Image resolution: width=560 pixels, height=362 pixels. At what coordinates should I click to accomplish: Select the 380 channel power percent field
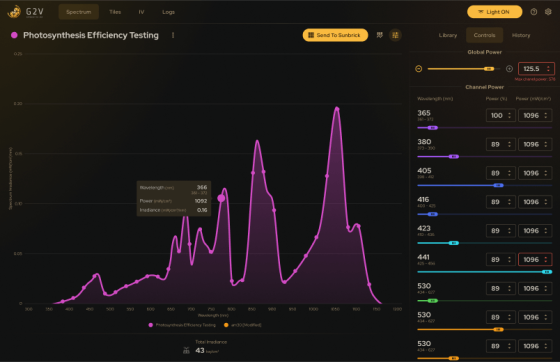pyautogui.click(x=501, y=144)
